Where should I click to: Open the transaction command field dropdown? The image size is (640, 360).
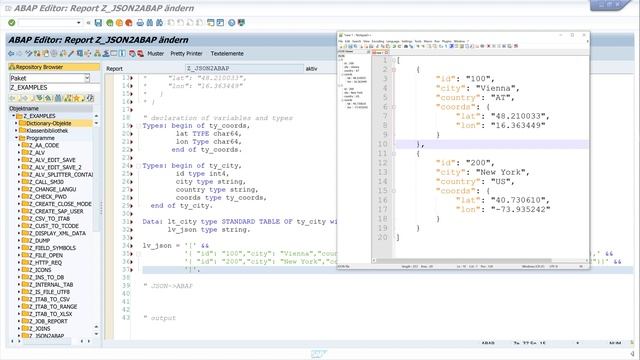click(78, 23)
